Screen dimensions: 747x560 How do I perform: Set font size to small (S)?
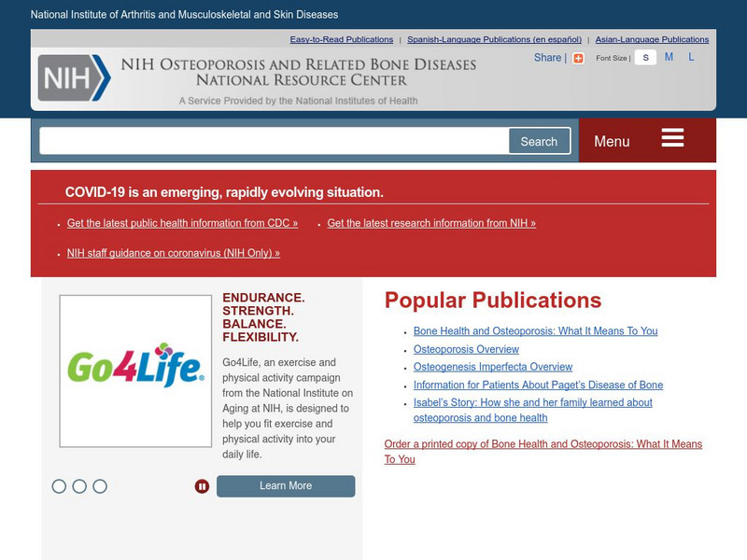click(645, 58)
